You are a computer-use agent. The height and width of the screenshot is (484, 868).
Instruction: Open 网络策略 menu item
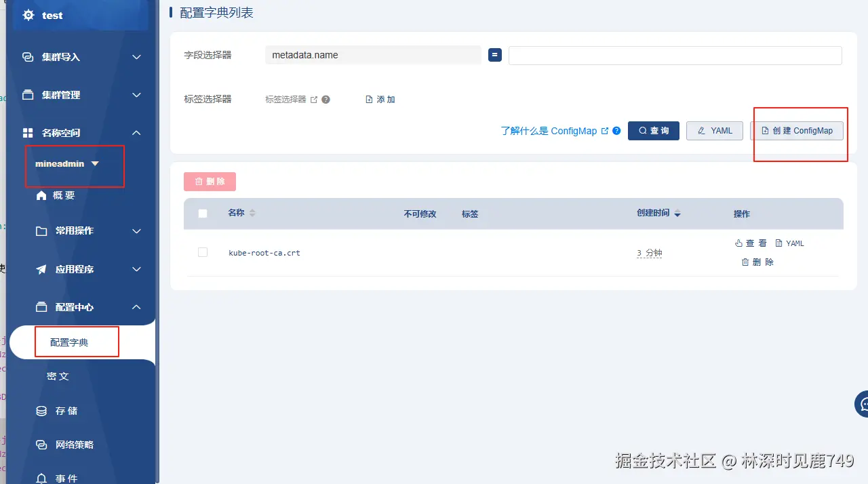[x=75, y=445]
